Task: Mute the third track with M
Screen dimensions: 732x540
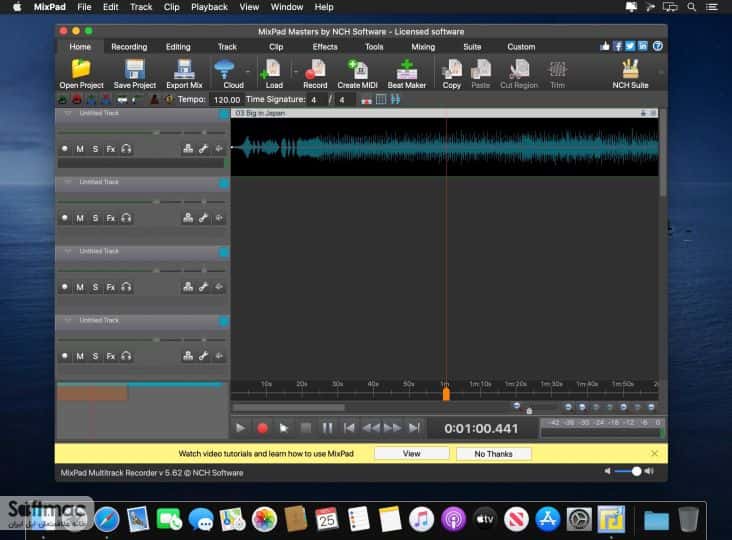Action: click(x=80, y=287)
